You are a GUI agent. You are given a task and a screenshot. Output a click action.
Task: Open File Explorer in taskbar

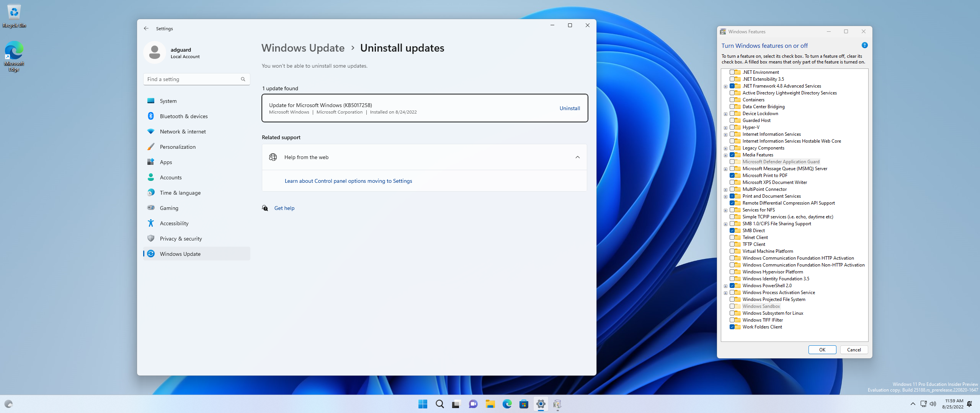tap(490, 404)
